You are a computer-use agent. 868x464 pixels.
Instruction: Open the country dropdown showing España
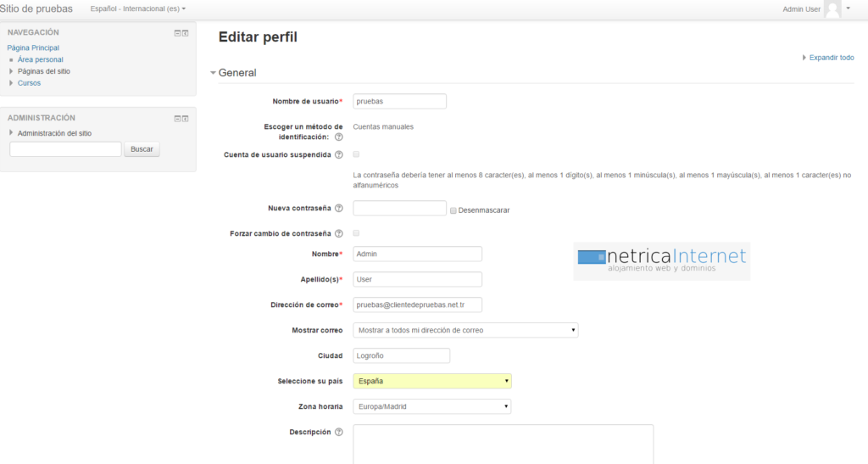coord(431,382)
